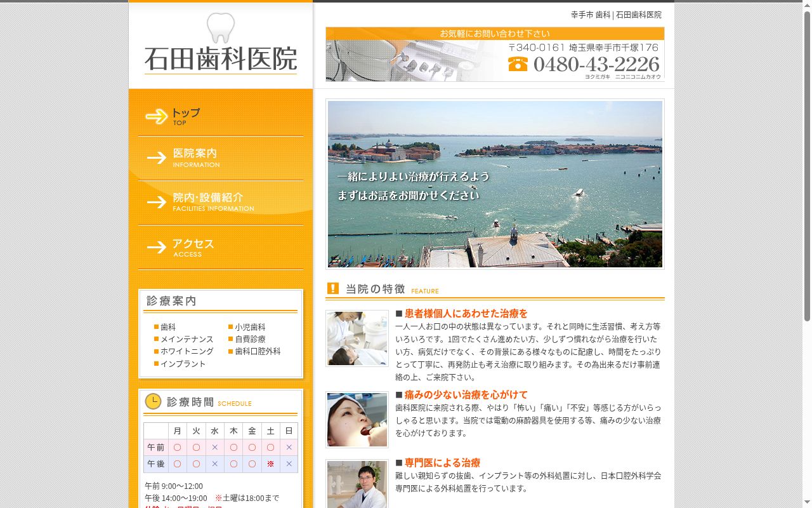
Task: Click the 午前 row label in schedule
Action: (156, 448)
